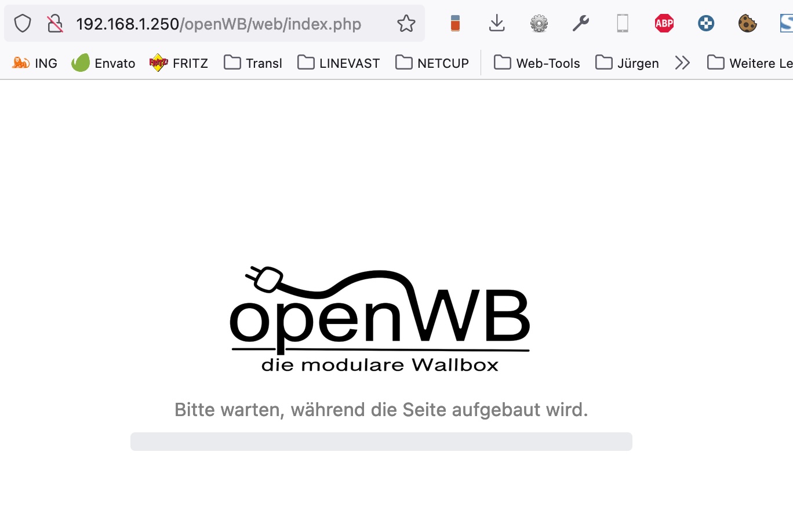Open the ABP Adblock Plus extension
793x532 pixels.
coord(664,24)
